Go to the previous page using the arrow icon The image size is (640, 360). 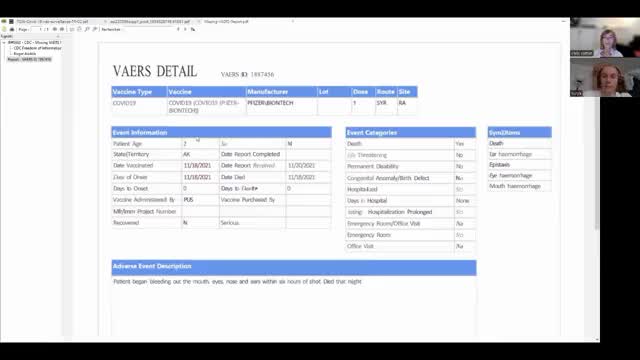[54, 29]
